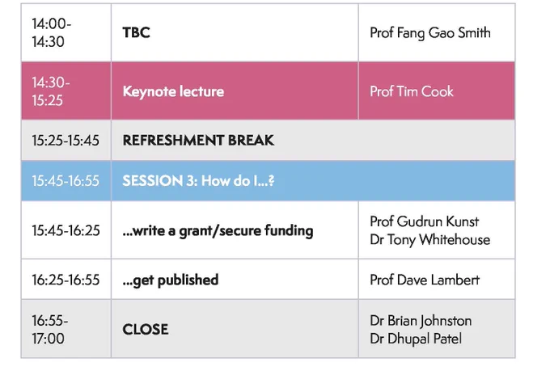Click the Dr Tony Whitehouse name
Viewport: 550px width, 392px height.
430,240
